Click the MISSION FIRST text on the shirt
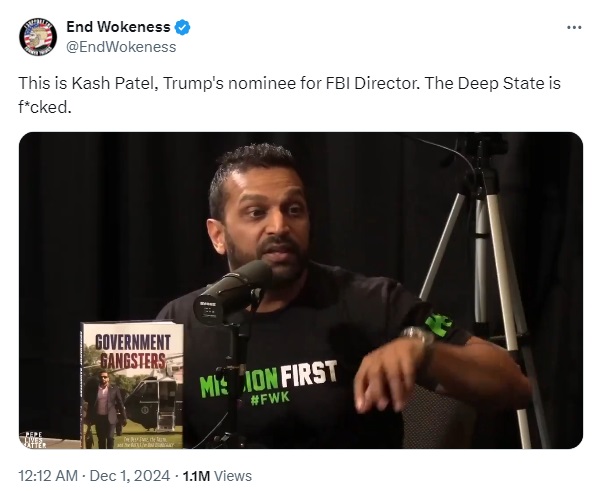 pyautogui.click(x=268, y=379)
